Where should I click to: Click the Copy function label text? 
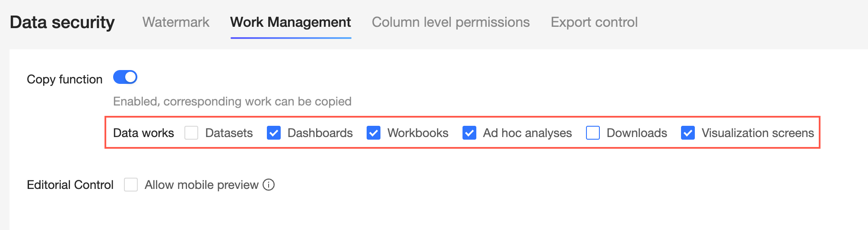point(65,80)
